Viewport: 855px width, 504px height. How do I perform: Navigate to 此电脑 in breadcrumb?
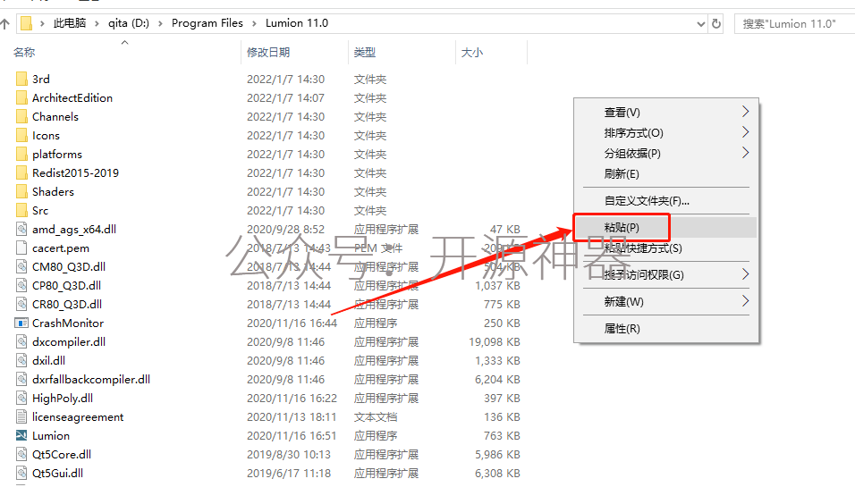[69, 23]
